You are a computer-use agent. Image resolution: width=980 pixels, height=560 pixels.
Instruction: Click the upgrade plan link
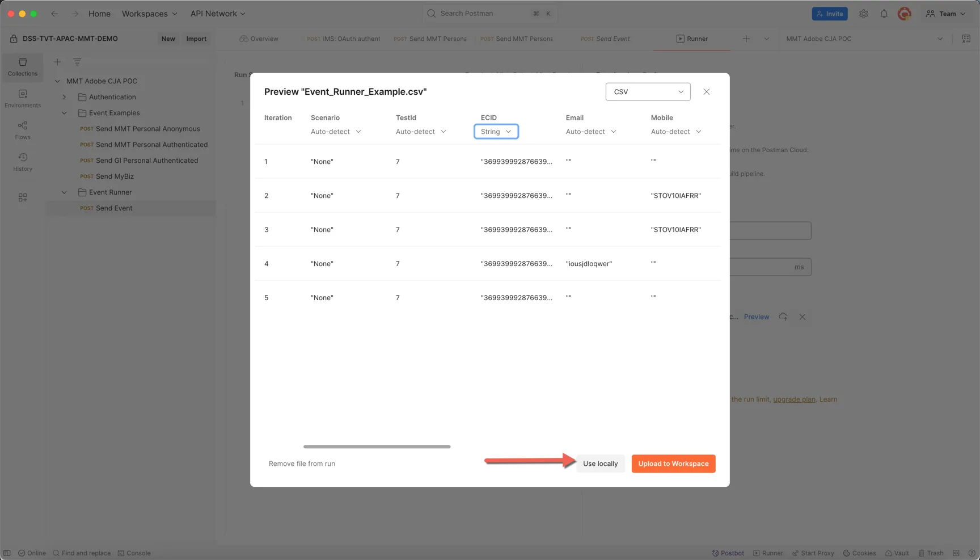(x=794, y=399)
